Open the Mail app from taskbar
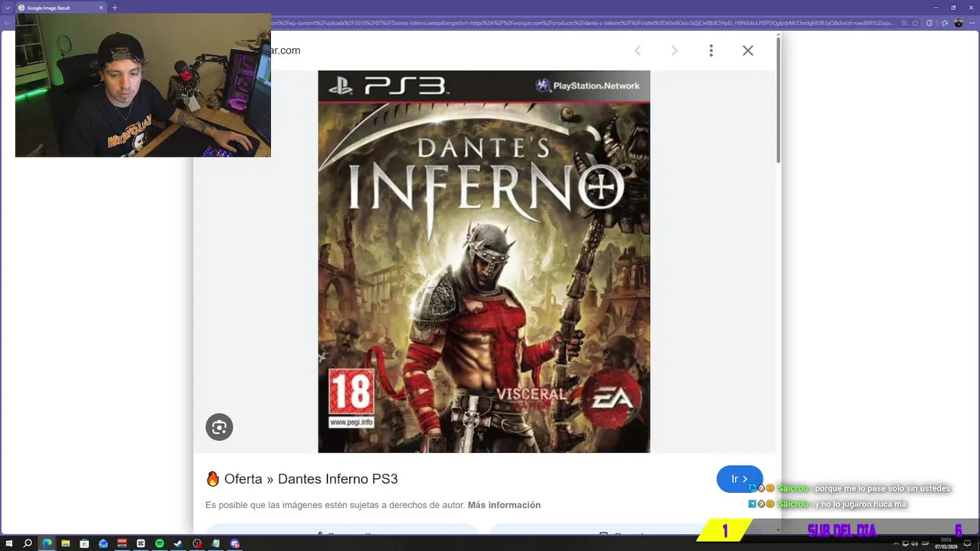This screenshot has height=551, width=980. coord(103,543)
